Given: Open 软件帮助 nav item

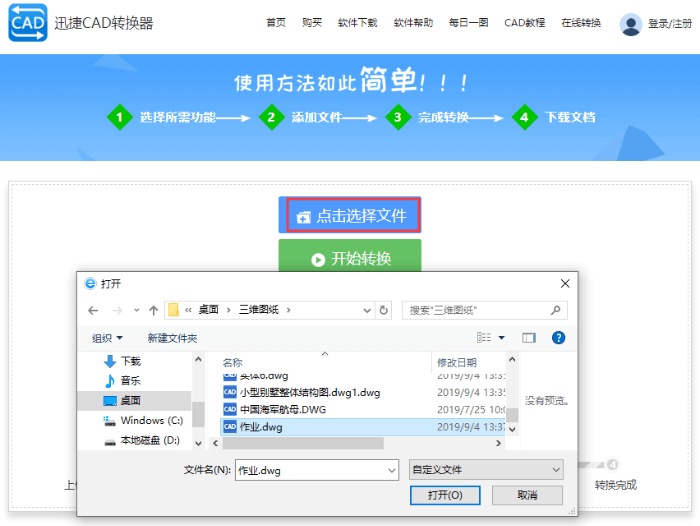Looking at the screenshot, I should point(413,23).
